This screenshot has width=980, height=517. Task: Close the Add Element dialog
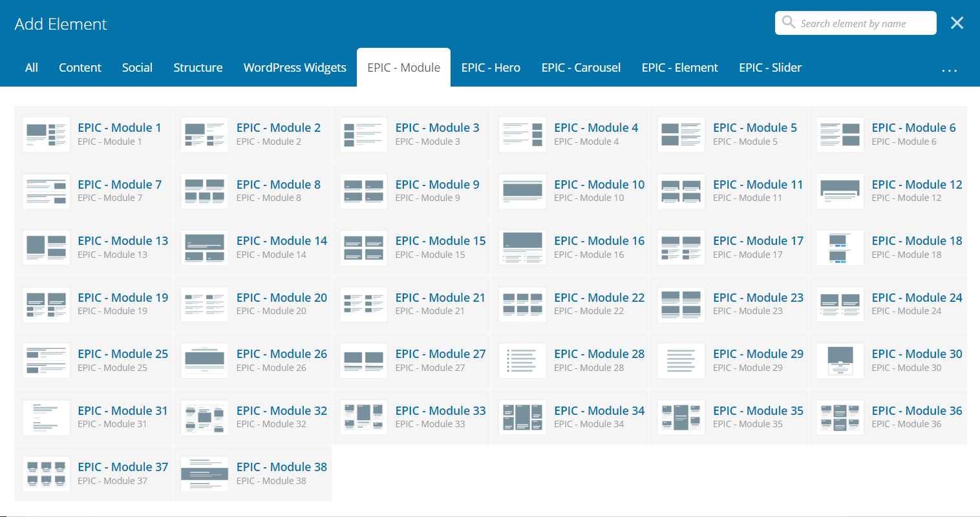[x=957, y=23]
